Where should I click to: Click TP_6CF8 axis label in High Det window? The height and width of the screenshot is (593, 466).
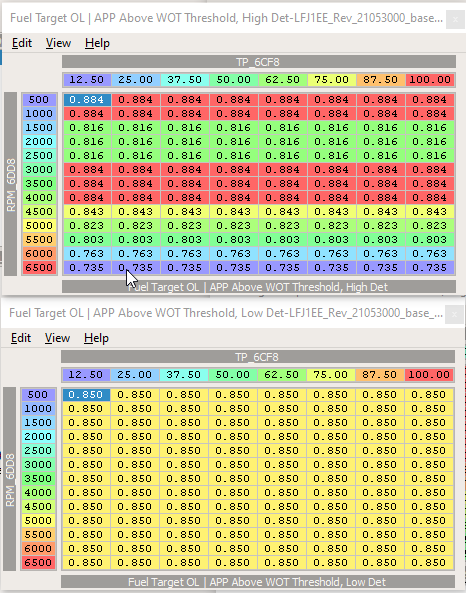coord(259,62)
